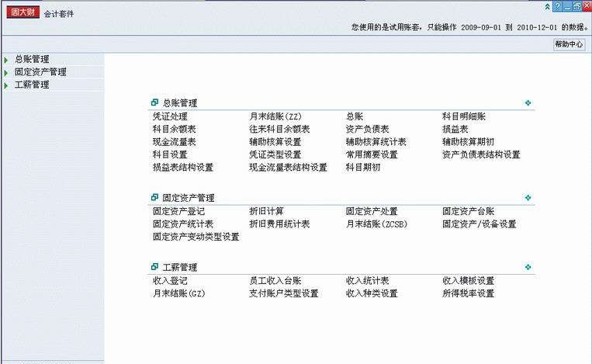Open 损益表结构设置 link
Screen dimensions: 592x364
tap(183, 168)
